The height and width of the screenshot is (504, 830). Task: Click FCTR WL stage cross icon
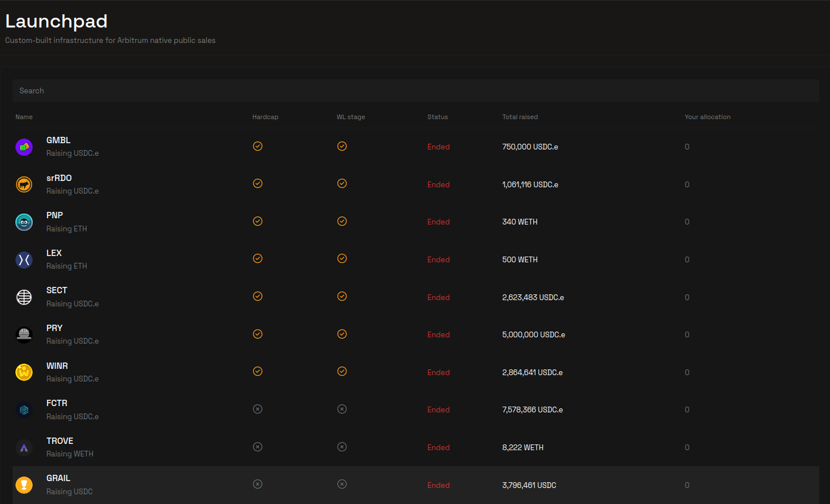point(342,409)
